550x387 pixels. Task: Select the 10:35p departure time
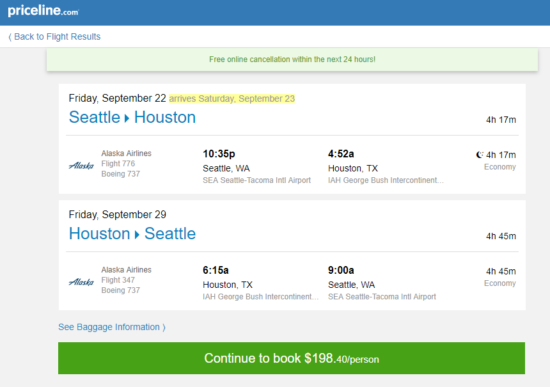(219, 154)
